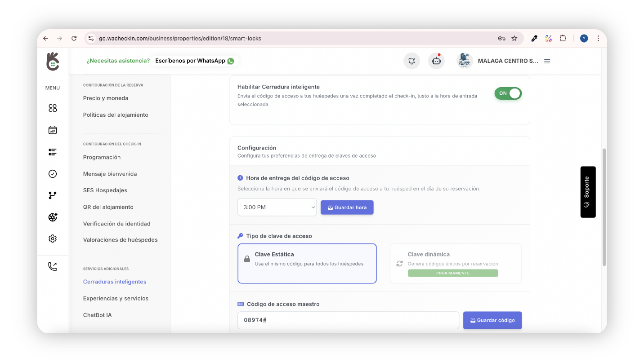Go to Mensaje bienvenida settings
Viewport: 644px width, 362px height.
(x=110, y=174)
